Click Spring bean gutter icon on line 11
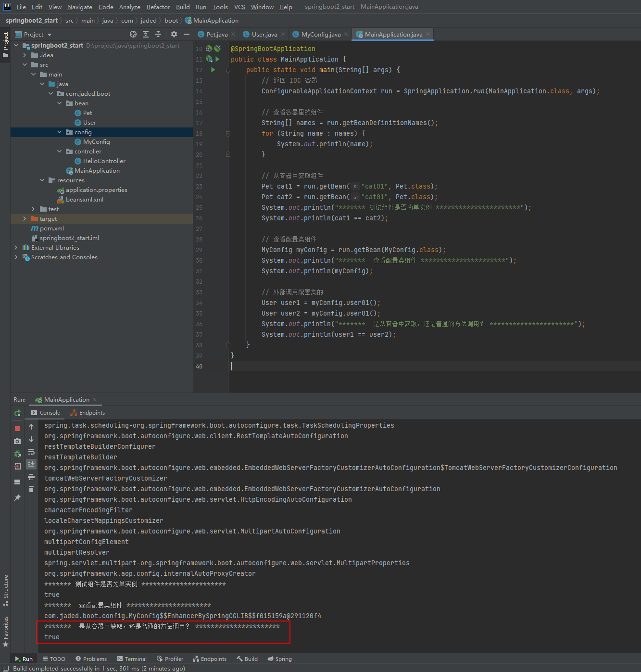 click(x=209, y=59)
